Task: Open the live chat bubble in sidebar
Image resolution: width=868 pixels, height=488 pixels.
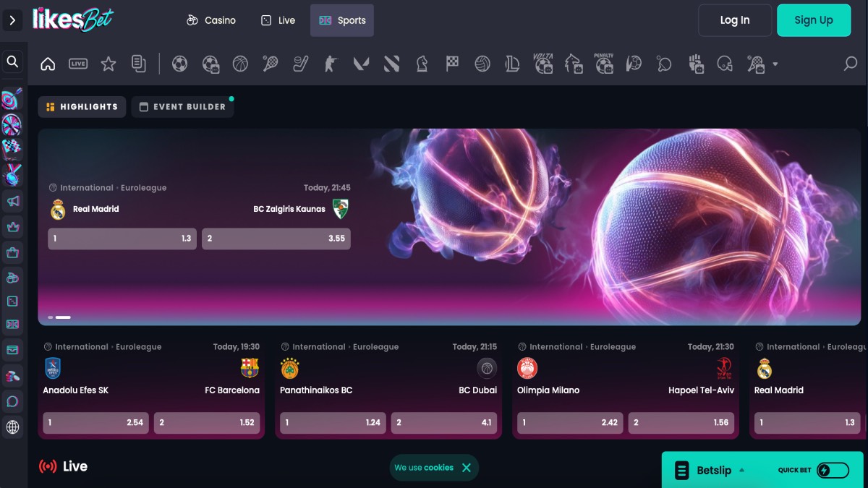Action: 12,401
